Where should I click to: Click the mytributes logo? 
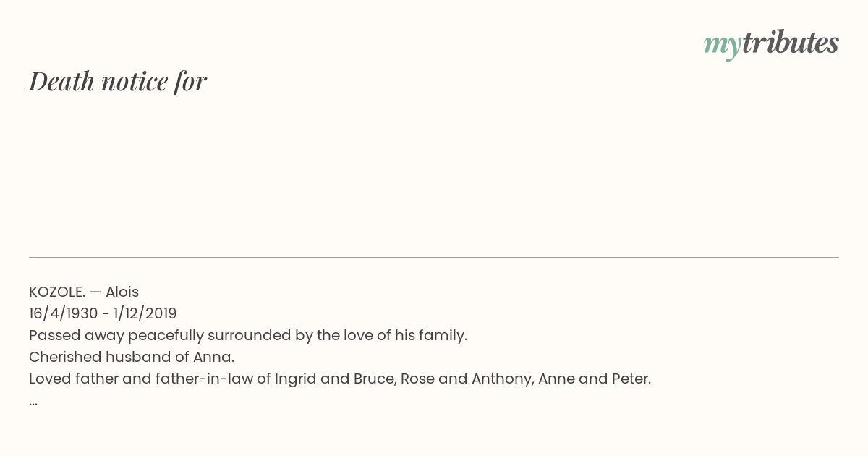(x=771, y=44)
